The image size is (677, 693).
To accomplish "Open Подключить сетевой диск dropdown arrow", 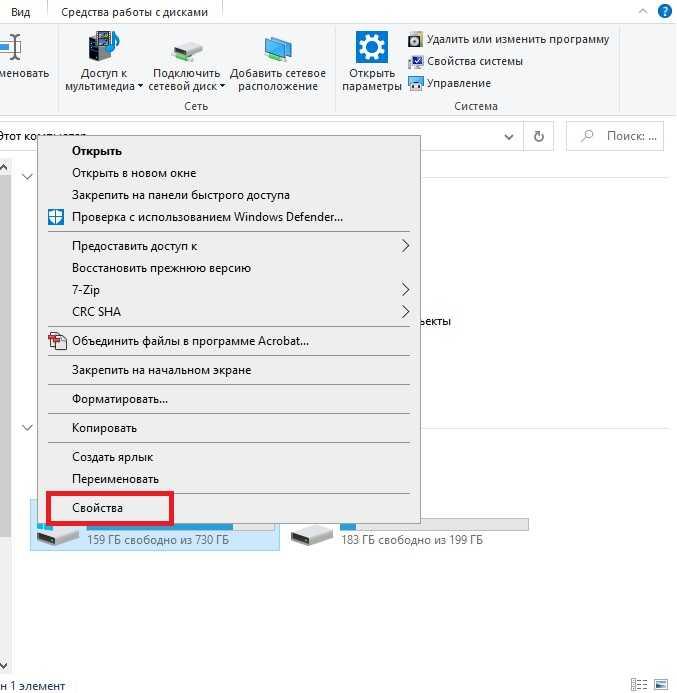I will click(222, 86).
